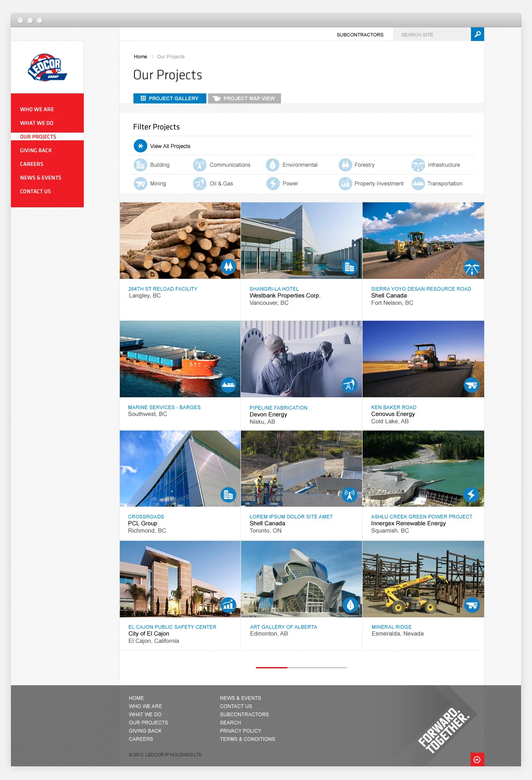This screenshot has height=780, width=532.
Task: Open the Shangri-La Hotel project link
Action: pyautogui.click(x=274, y=289)
